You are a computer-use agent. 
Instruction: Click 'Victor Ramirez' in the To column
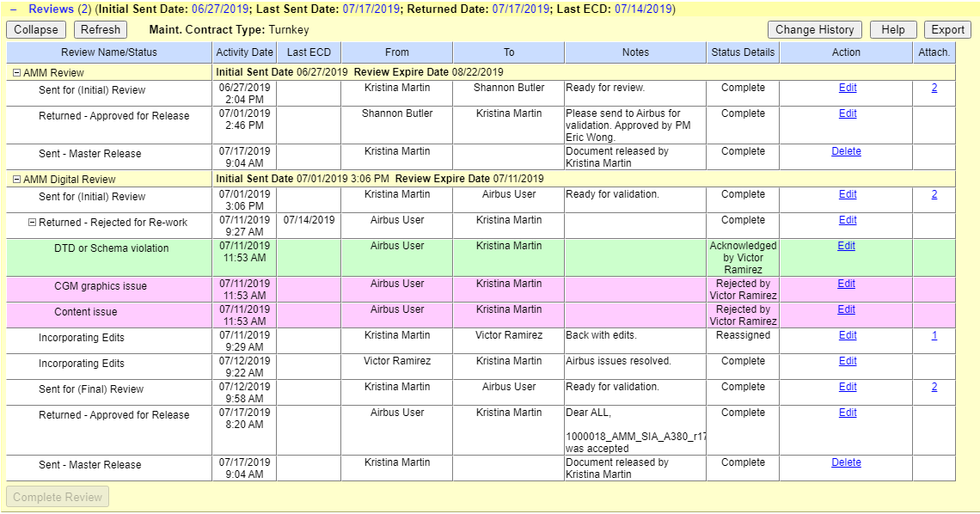509,335
